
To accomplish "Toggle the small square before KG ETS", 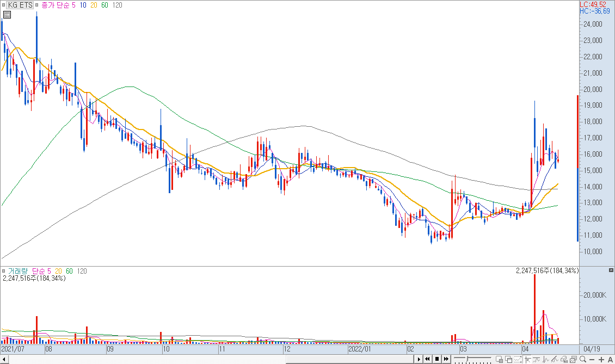I will point(3,5).
